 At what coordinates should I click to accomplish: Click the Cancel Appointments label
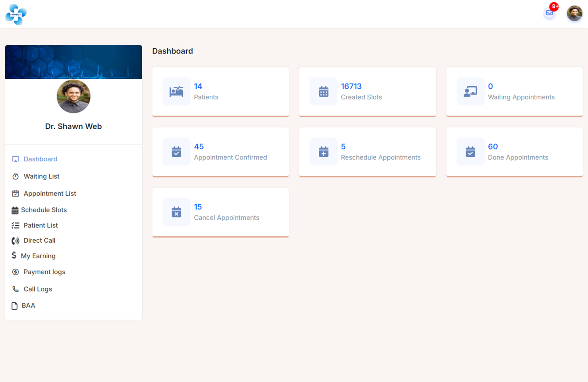click(x=227, y=218)
